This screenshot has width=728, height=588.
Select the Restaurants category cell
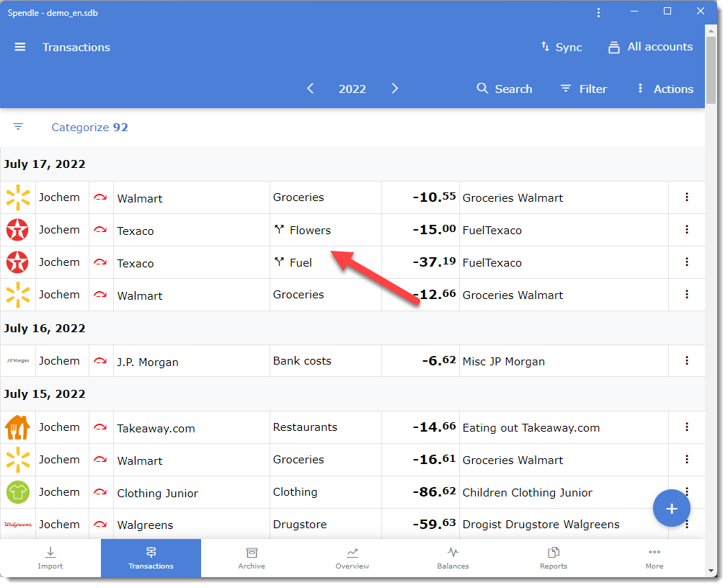click(326, 427)
